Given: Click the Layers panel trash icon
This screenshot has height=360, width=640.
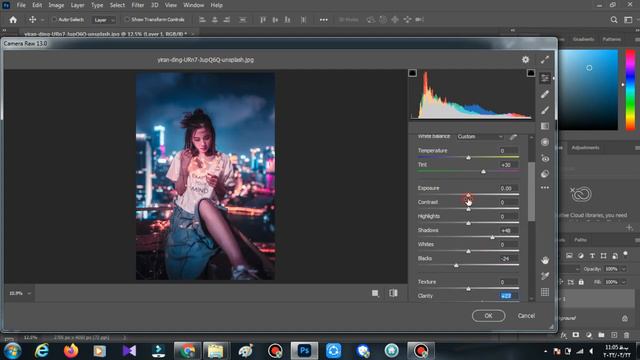Looking at the screenshot, I should point(627,335).
